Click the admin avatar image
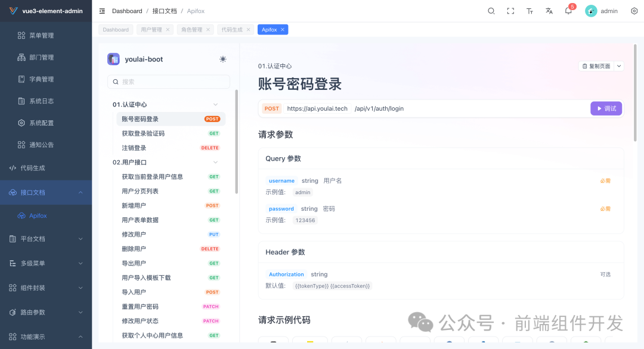 590,11
